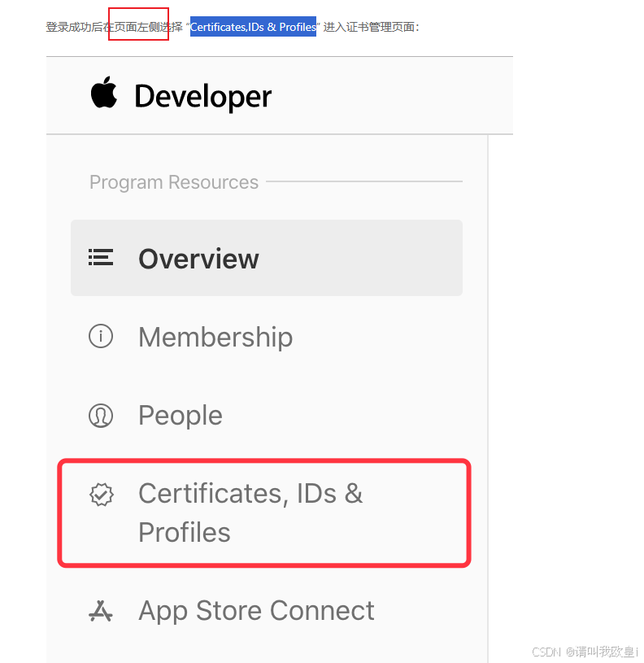Click the Membership info circle icon
644x663 pixels.
coord(101,337)
